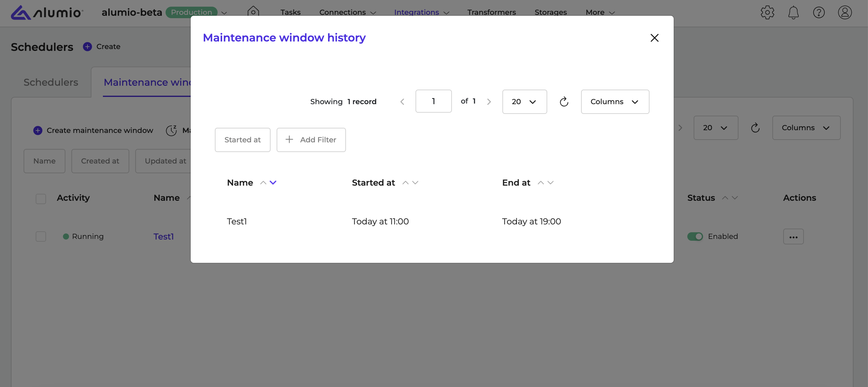Open Columns dropdown in dialog
Screen dimensions: 868x387
coord(615,101)
